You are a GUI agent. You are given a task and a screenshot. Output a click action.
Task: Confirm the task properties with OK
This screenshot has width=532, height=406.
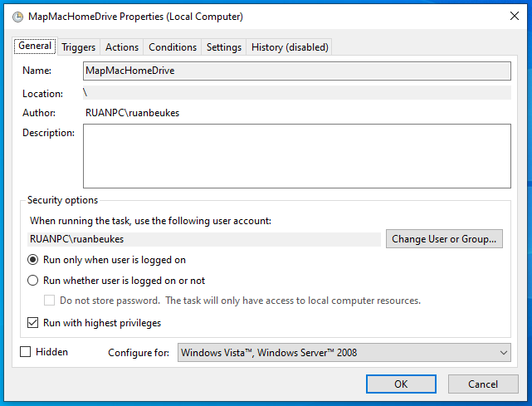click(x=401, y=384)
